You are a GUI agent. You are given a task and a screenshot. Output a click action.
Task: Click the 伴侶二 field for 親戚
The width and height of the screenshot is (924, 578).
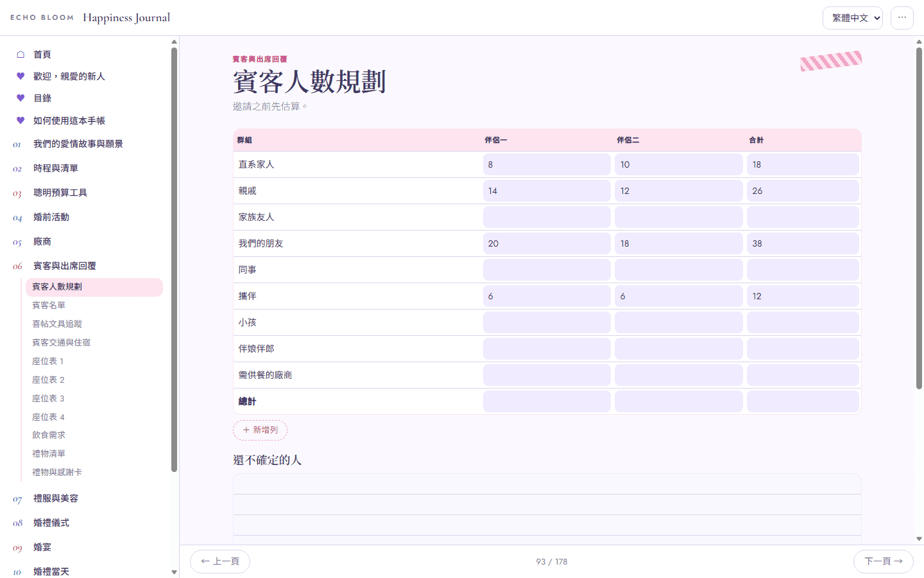(679, 191)
